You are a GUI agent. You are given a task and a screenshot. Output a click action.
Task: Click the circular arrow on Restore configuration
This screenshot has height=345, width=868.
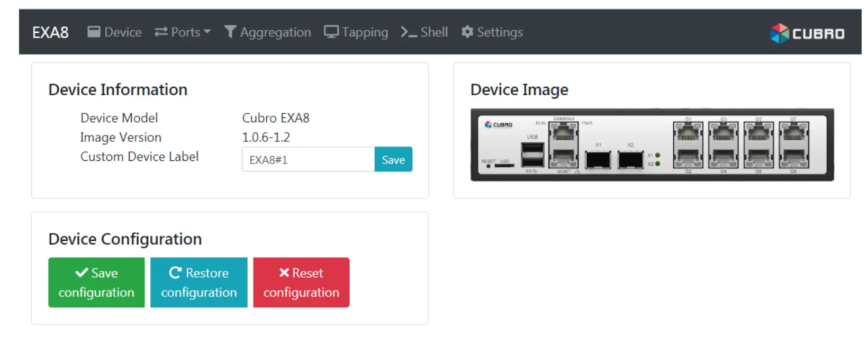[x=176, y=273]
